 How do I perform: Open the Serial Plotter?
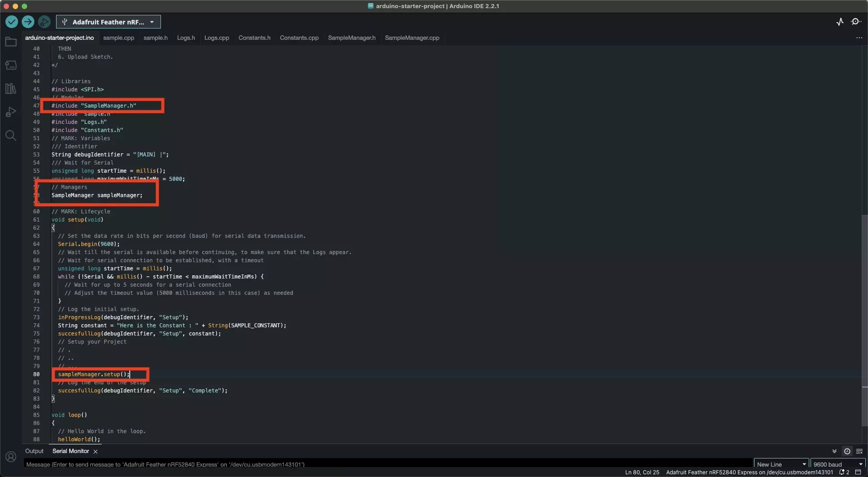pyautogui.click(x=840, y=21)
